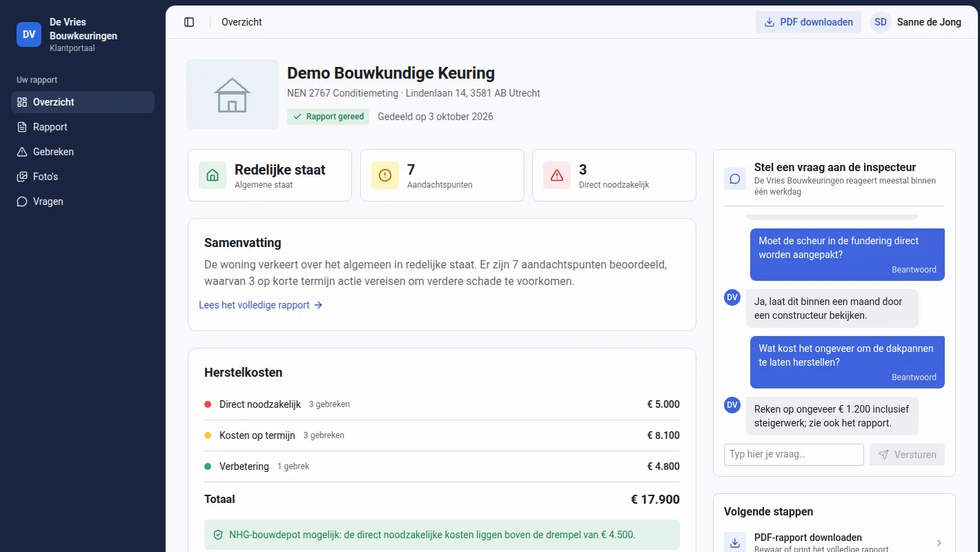Click the € 17.900 total amount

[x=655, y=500]
